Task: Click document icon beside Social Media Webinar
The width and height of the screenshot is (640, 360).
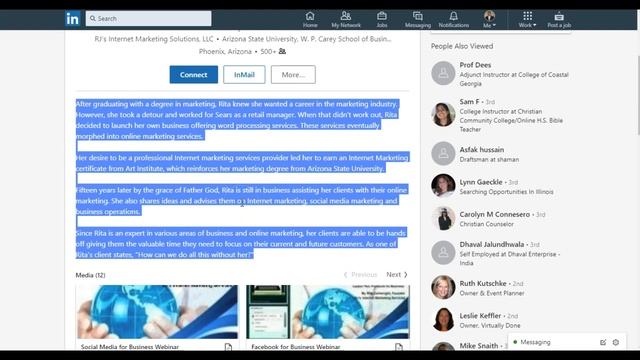Action: click(x=228, y=347)
